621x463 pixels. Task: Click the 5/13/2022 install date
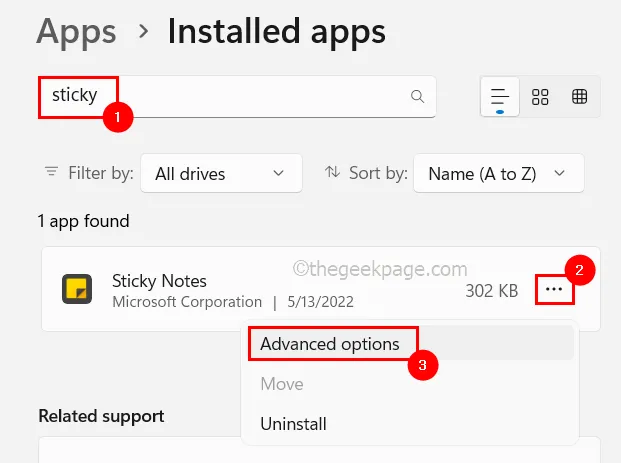coord(320,302)
